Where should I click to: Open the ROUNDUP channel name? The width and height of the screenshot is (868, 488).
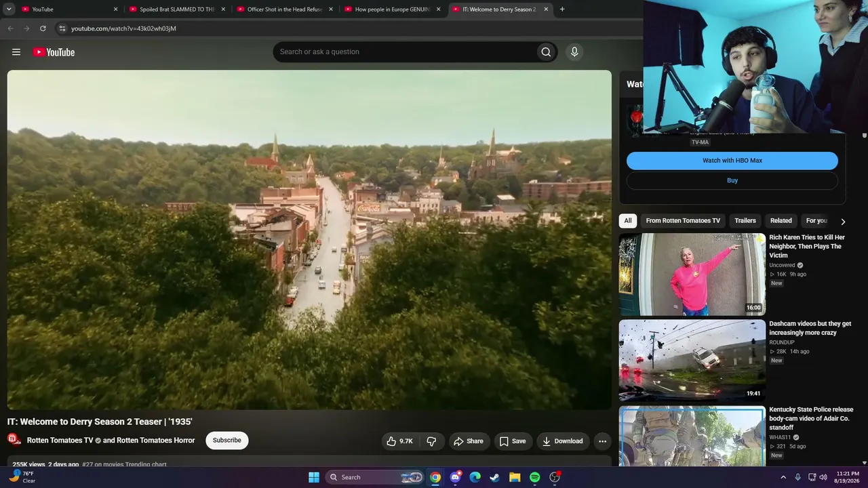point(782,342)
